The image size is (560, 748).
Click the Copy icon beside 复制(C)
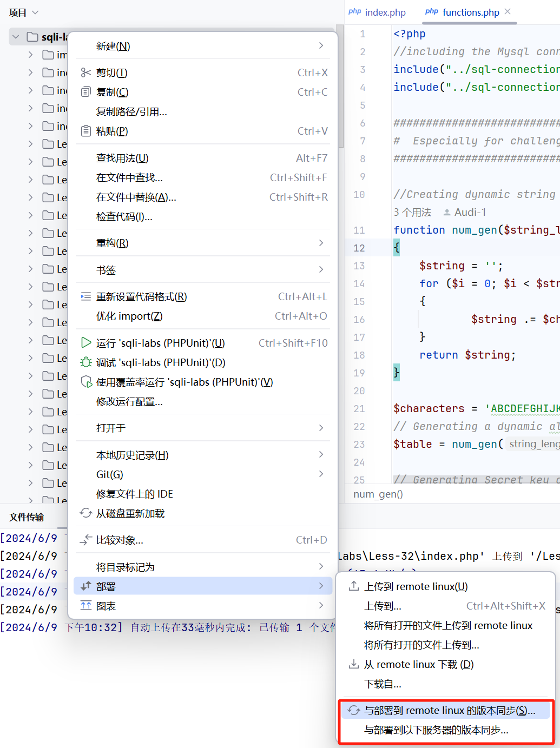click(85, 92)
